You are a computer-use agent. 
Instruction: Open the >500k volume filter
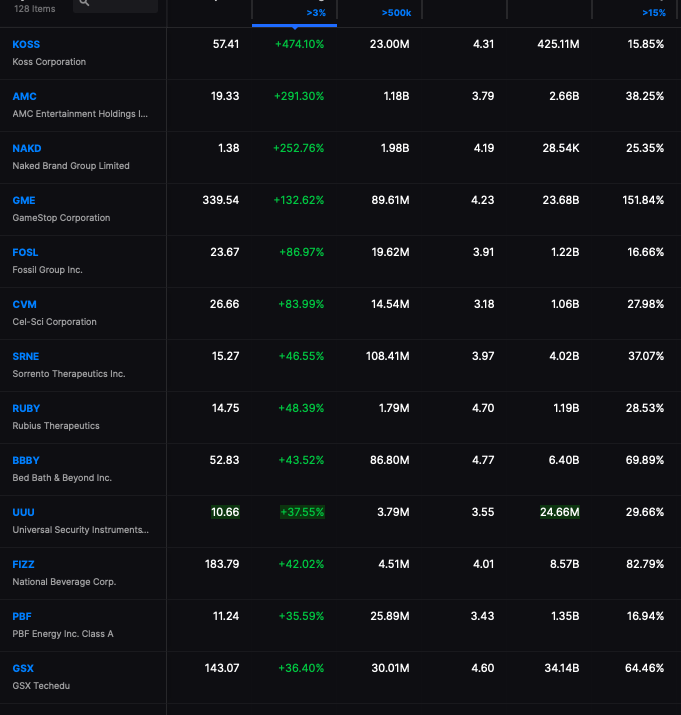click(x=396, y=13)
